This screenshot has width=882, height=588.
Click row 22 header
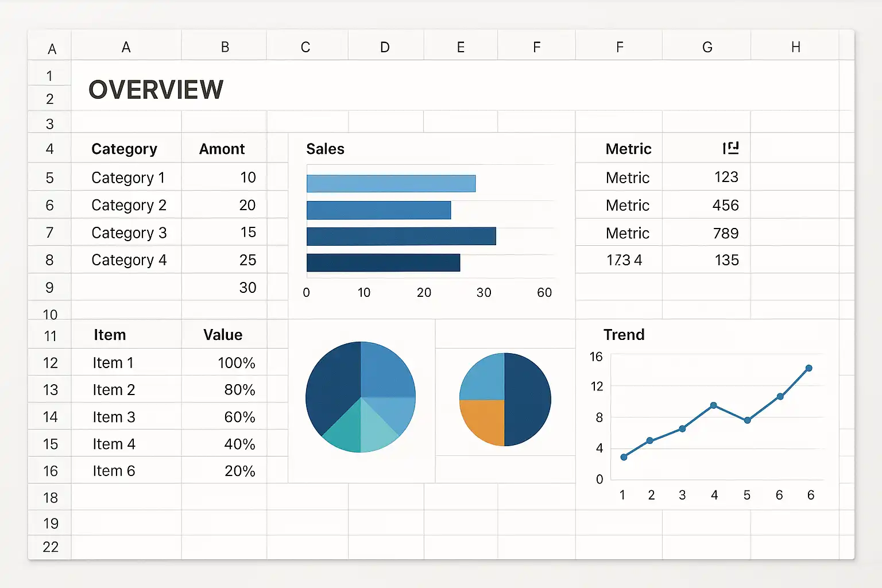pos(50,547)
